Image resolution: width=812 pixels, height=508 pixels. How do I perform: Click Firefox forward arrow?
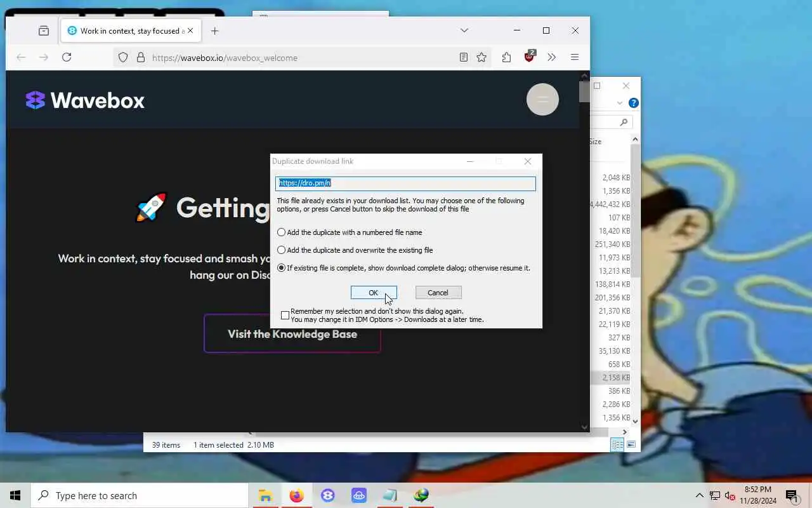click(x=43, y=57)
